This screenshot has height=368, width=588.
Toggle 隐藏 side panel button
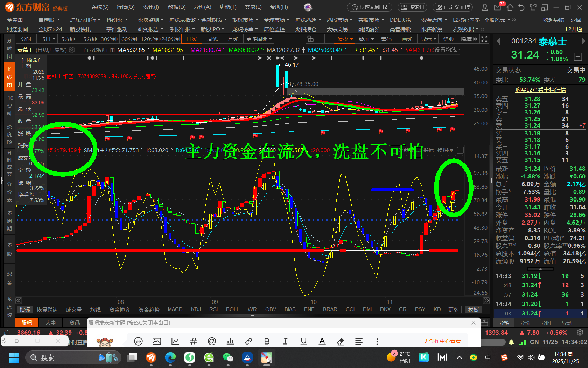click(x=469, y=39)
